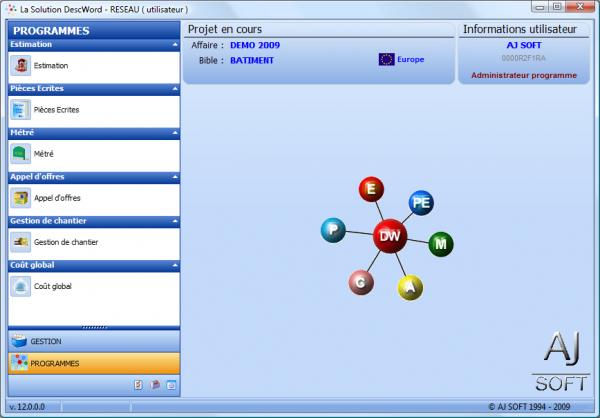Minimize the DescWord window
The width and height of the screenshot is (600, 418).
tap(540, 7)
